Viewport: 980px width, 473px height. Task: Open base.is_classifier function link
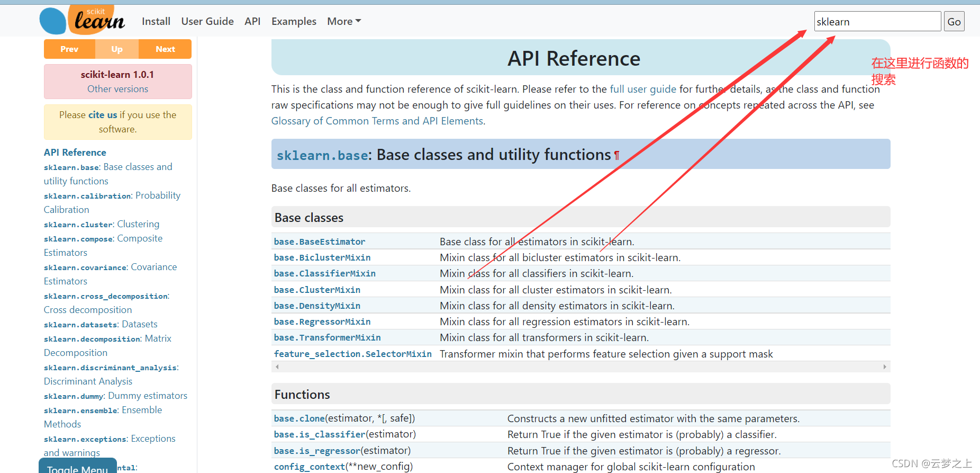tap(320, 434)
